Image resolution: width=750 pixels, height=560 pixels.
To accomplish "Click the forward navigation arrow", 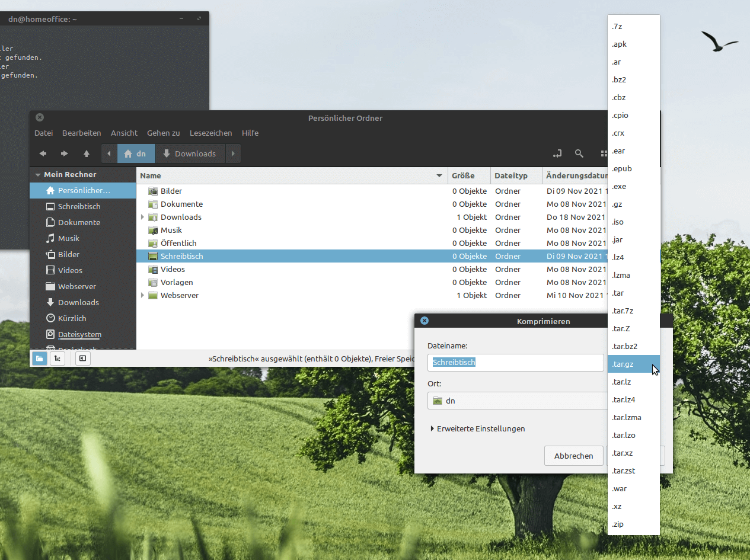I will [65, 153].
